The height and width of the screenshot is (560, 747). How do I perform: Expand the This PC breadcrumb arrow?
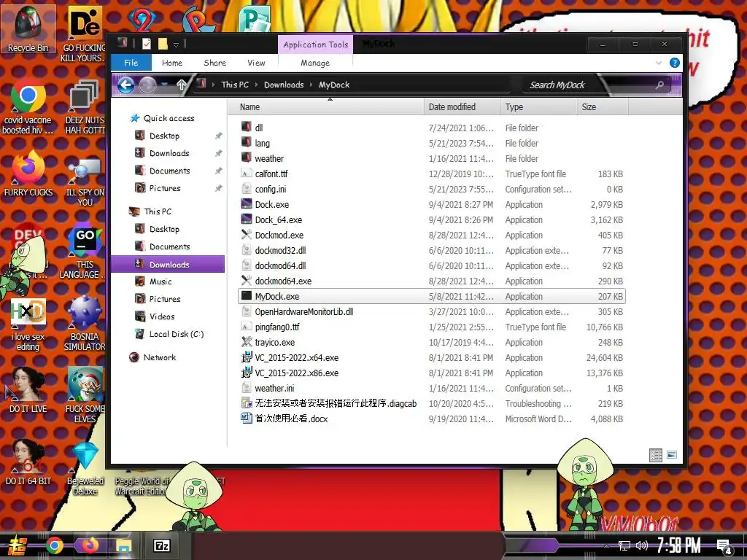(x=256, y=85)
